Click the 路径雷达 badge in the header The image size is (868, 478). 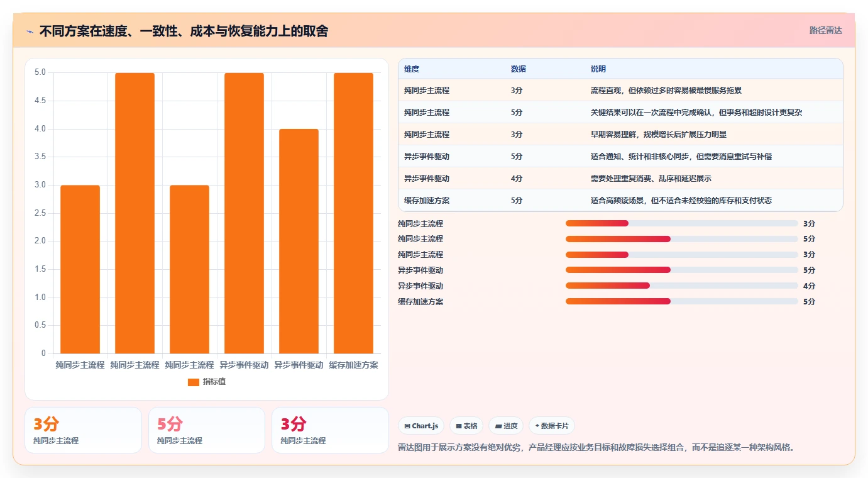click(825, 30)
